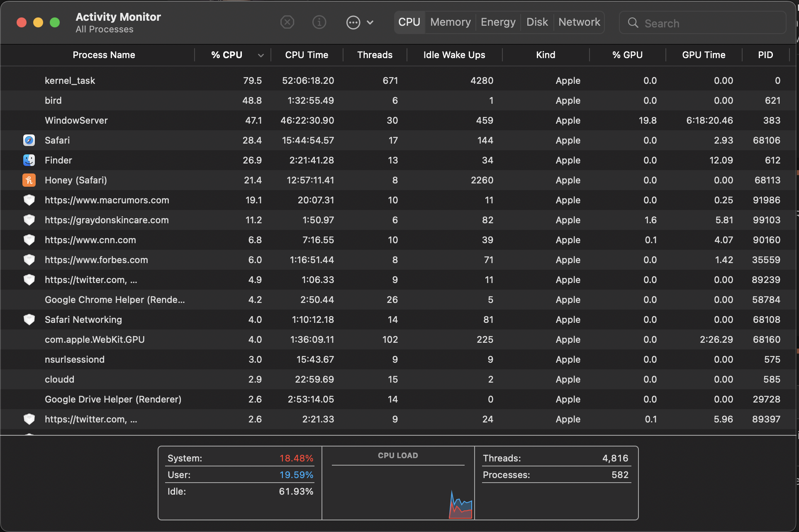Click the search magnifying glass icon
This screenshot has height=532, width=799.
(633, 23)
